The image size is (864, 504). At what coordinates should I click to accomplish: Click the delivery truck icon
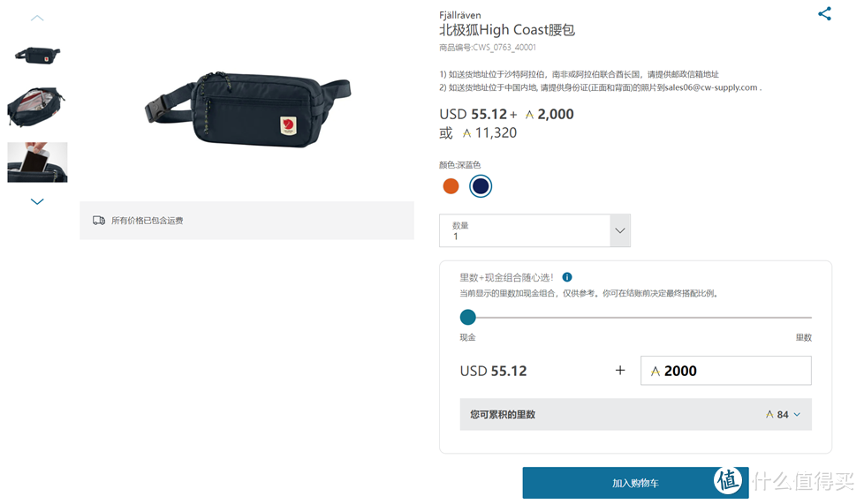[99, 221]
